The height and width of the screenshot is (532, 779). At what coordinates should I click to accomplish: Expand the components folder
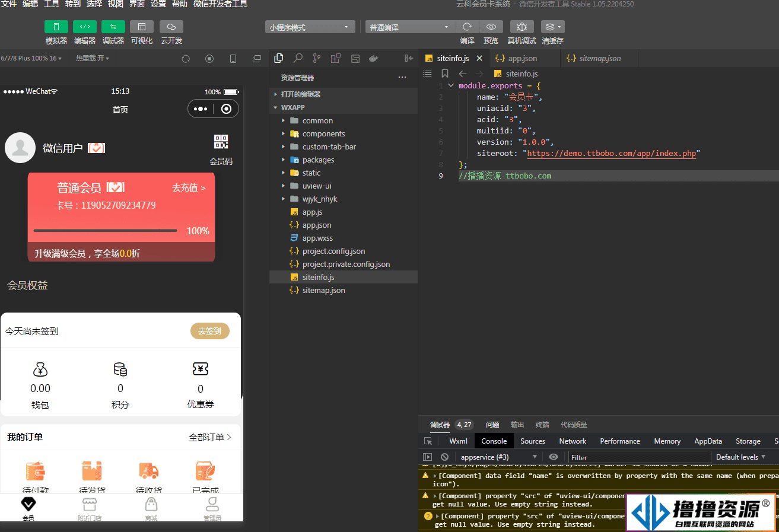click(x=344, y=133)
